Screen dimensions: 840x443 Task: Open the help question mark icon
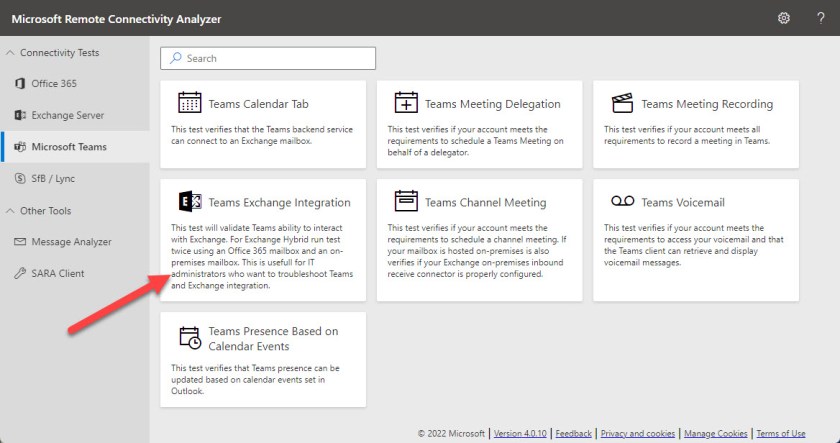click(820, 18)
